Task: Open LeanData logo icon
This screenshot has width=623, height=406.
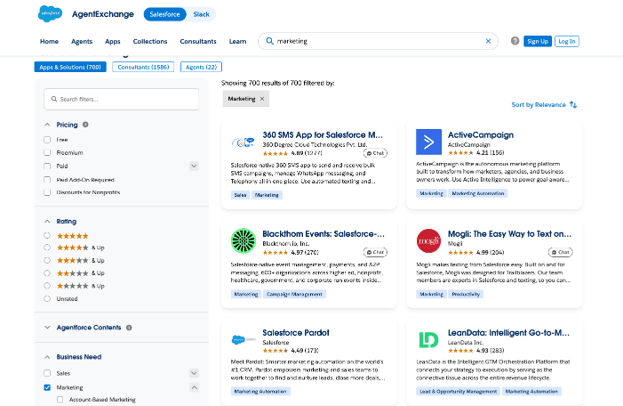Action: [x=429, y=340]
